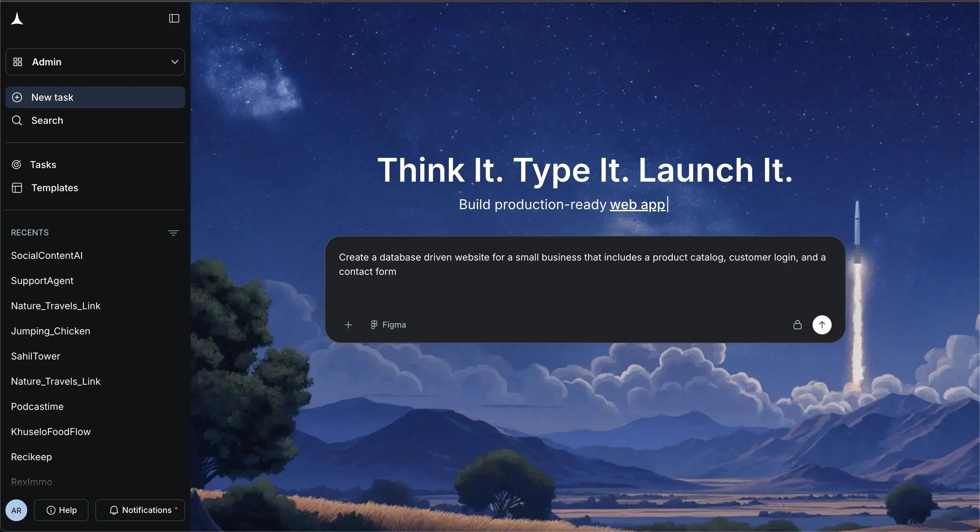The height and width of the screenshot is (532, 980).
Task: Open the SupportAgent recent task
Action: click(42, 281)
